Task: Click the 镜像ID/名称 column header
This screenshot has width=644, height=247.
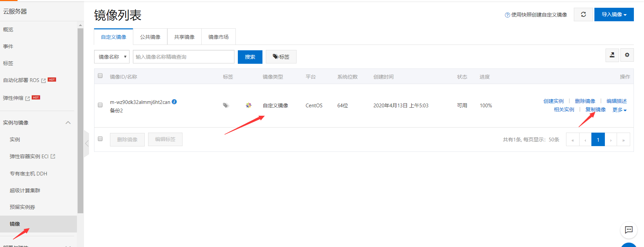Action: pos(123,77)
